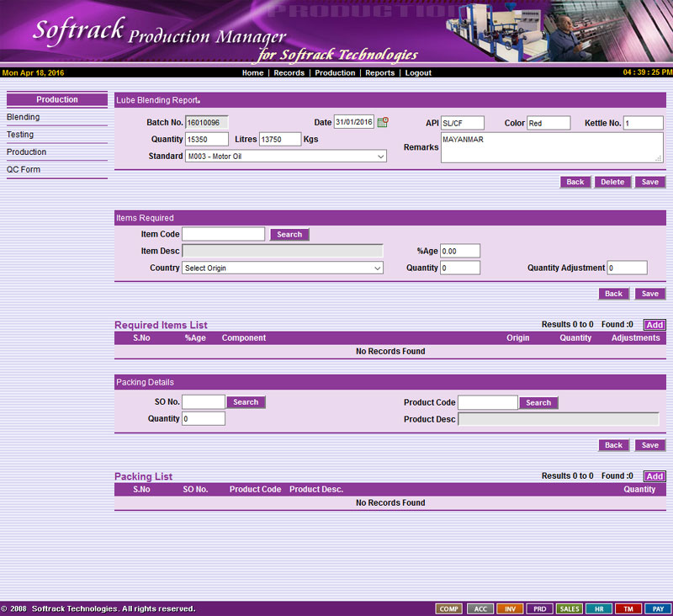Screen dimensions: 673x616
Task: Click the COMP module badge in footer
Action: 449,608
